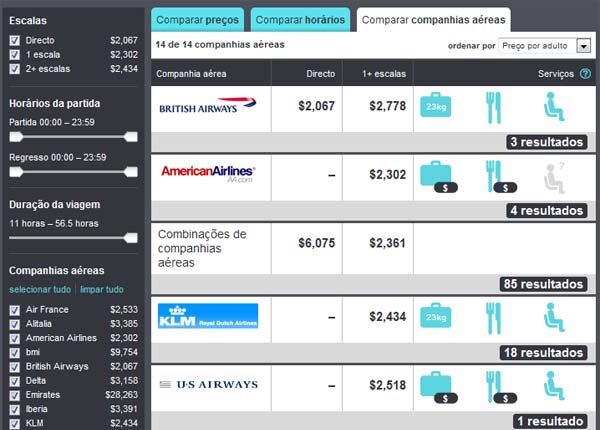Click the Duração da viagem slider handle

(129, 237)
